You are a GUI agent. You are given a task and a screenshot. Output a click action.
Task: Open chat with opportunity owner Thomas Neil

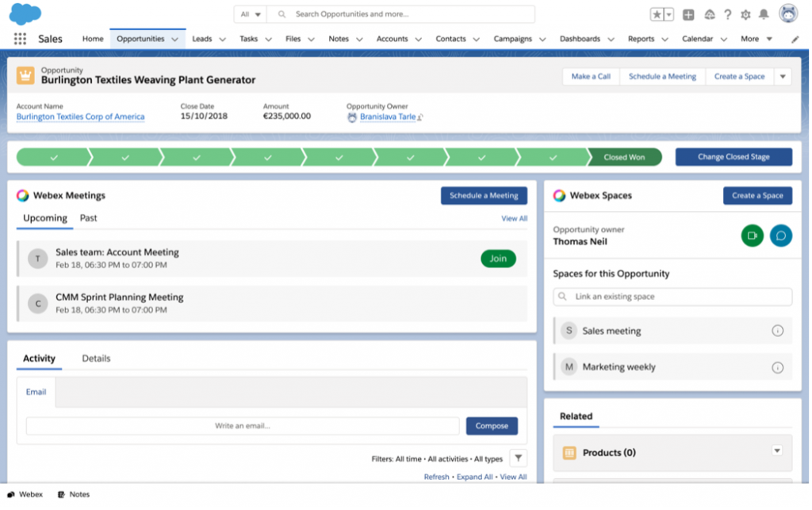pyautogui.click(x=781, y=236)
